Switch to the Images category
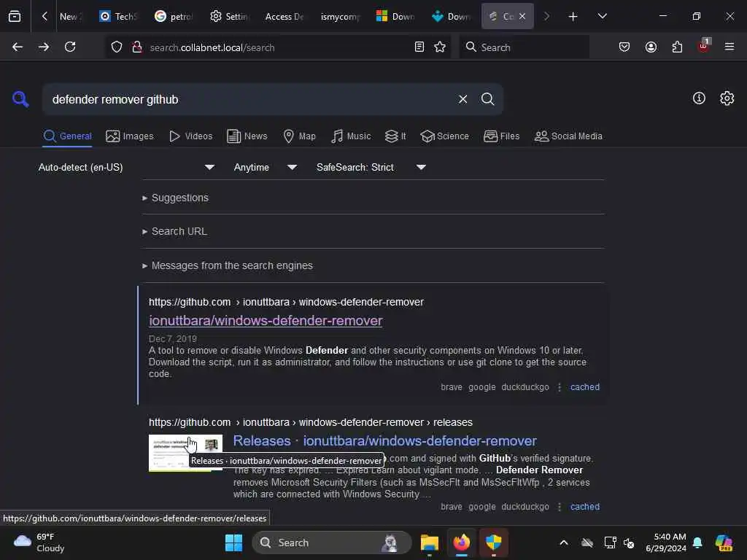Screen dimensions: 747x560 130,136
